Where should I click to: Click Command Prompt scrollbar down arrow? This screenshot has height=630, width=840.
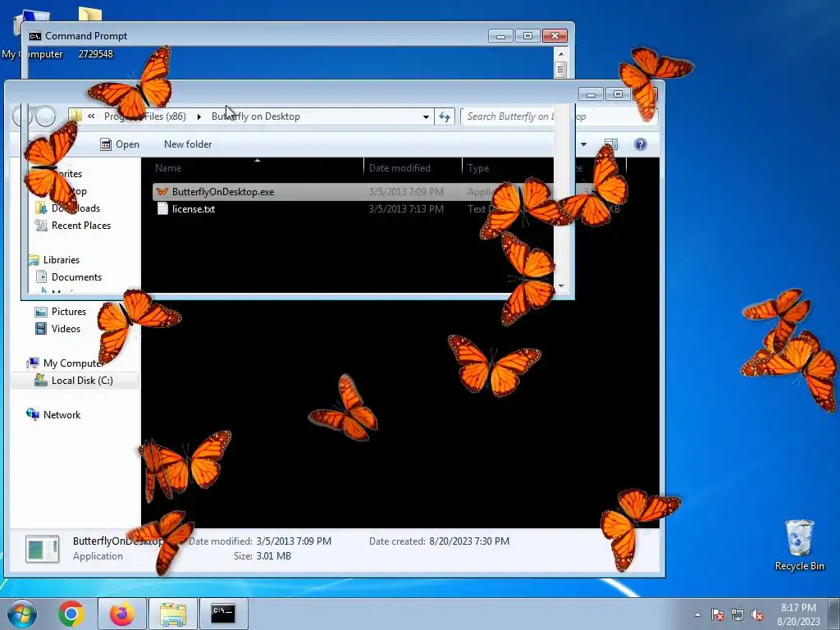[x=561, y=285]
